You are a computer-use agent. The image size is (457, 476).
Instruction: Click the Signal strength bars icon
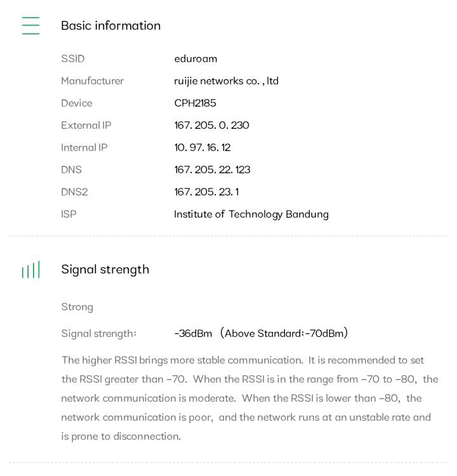coord(30,270)
